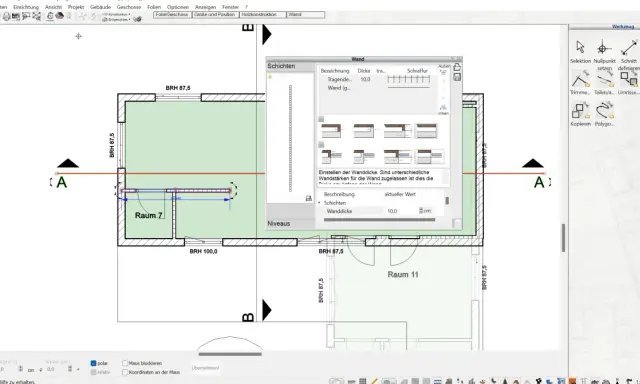
Task: Open the Einrichtung menu
Action: 26,7
